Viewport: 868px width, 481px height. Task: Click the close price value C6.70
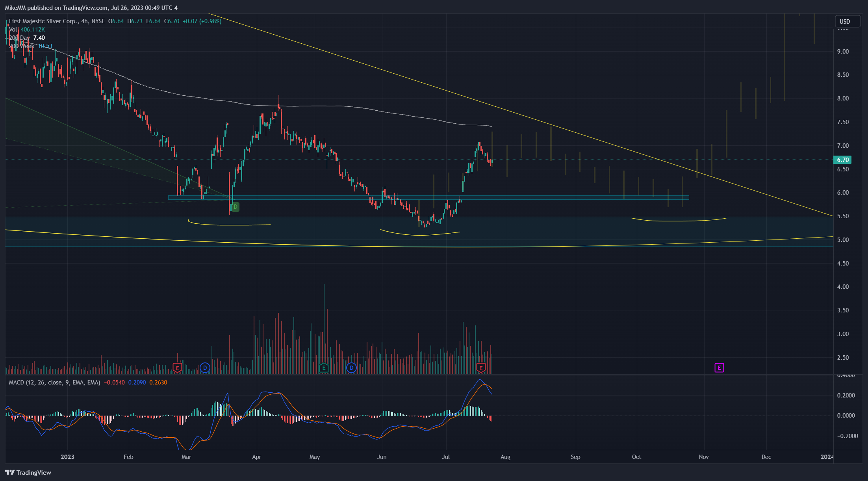(x=172, y=21)
